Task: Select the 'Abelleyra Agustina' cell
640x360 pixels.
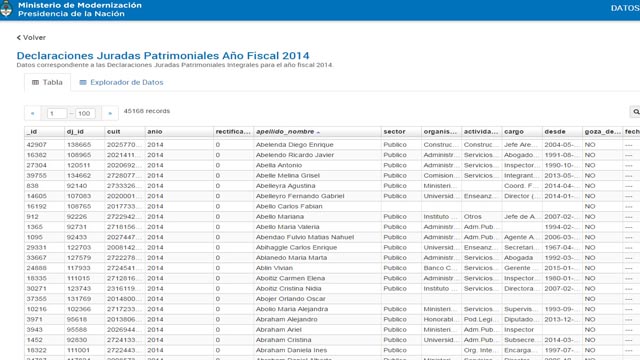Action: [x=318, y=186]
